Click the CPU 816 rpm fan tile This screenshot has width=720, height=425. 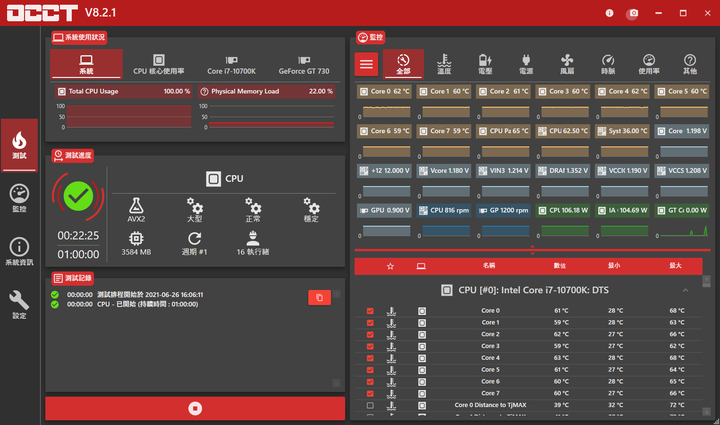pos(444,210)
